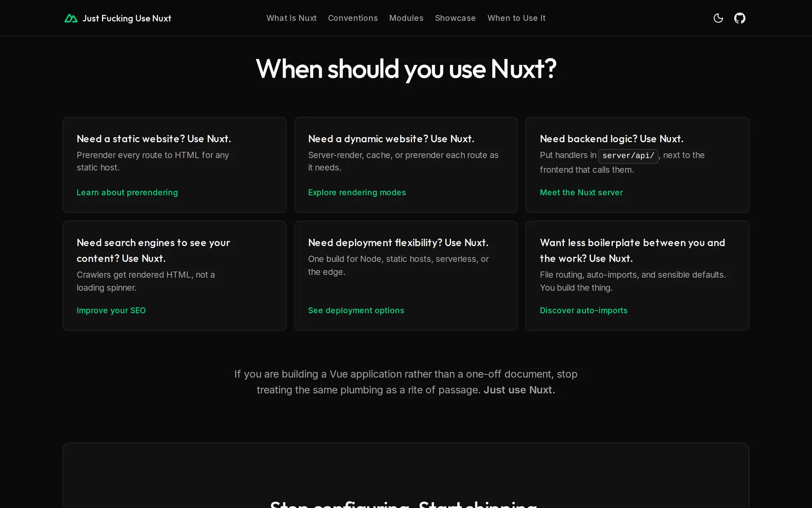Viewport: 812px width, 508px height.
Task: Click the When should you use Nuxt heading
Action: click(406, 69)
